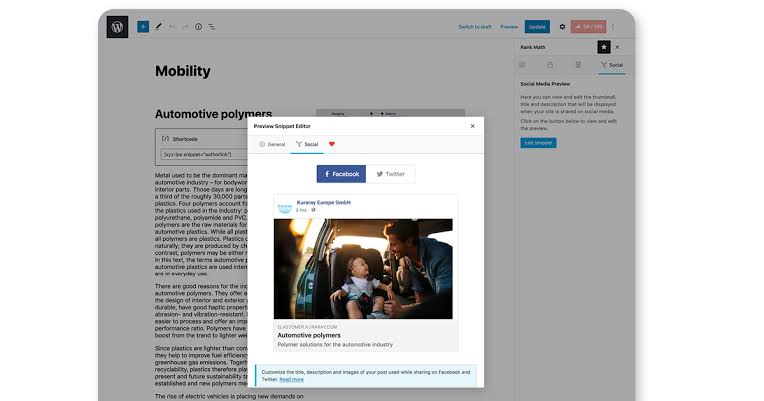Open the editor options menu
Viewport: 764px width, 401px height.
coord(613,27)
